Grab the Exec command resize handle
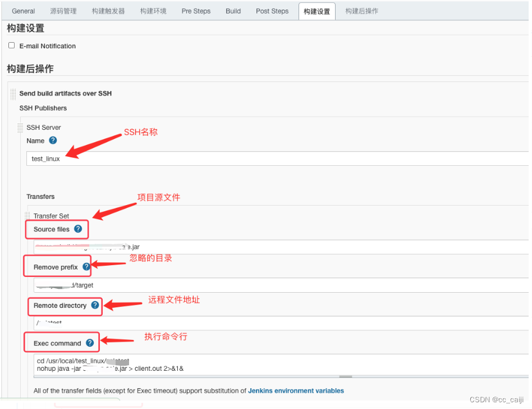Image resolution: width=532 pixels, height=409 pixels. click(346, 376)
